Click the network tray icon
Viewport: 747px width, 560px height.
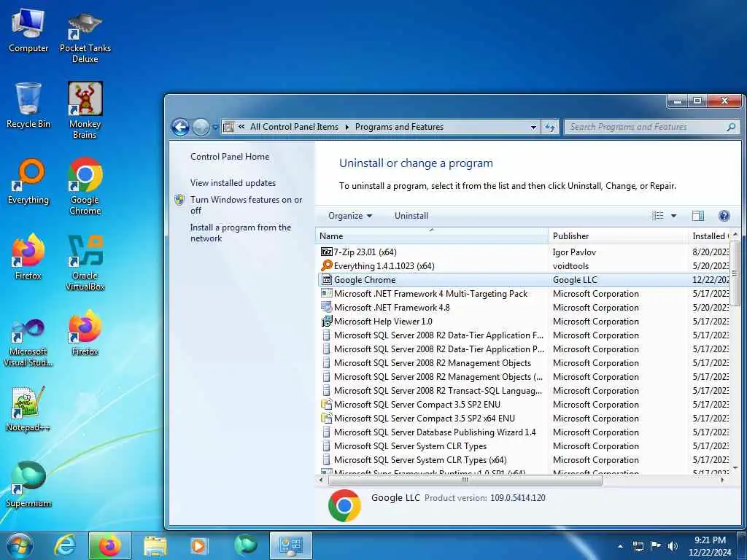click(638, 546)
